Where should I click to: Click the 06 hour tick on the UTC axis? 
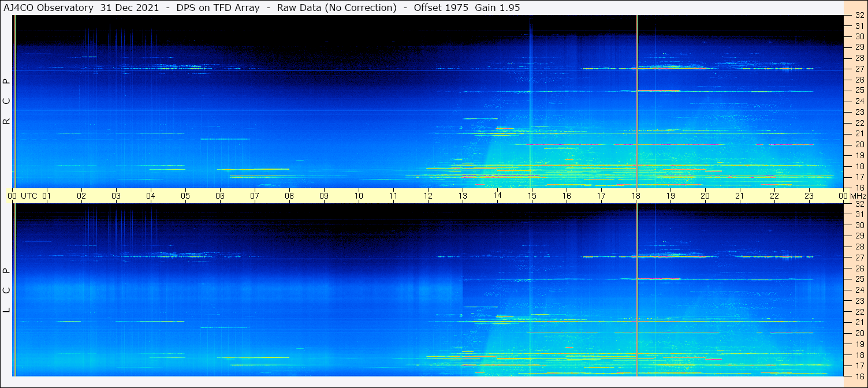click(220, 196)
